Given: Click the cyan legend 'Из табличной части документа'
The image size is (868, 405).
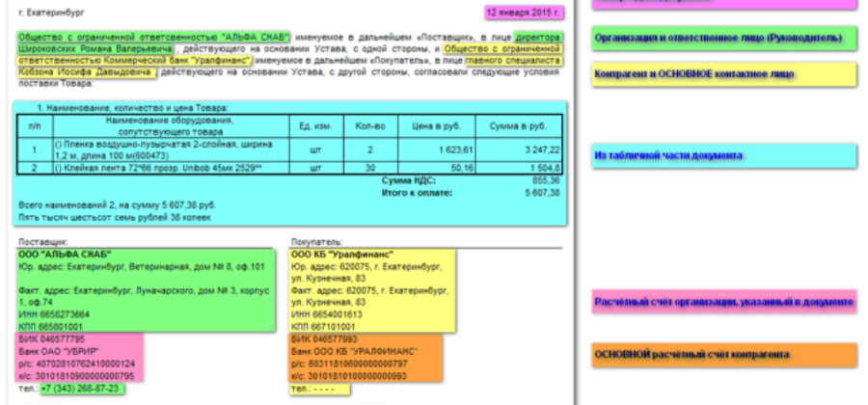Looking at the screenshot, I should 724,155.
